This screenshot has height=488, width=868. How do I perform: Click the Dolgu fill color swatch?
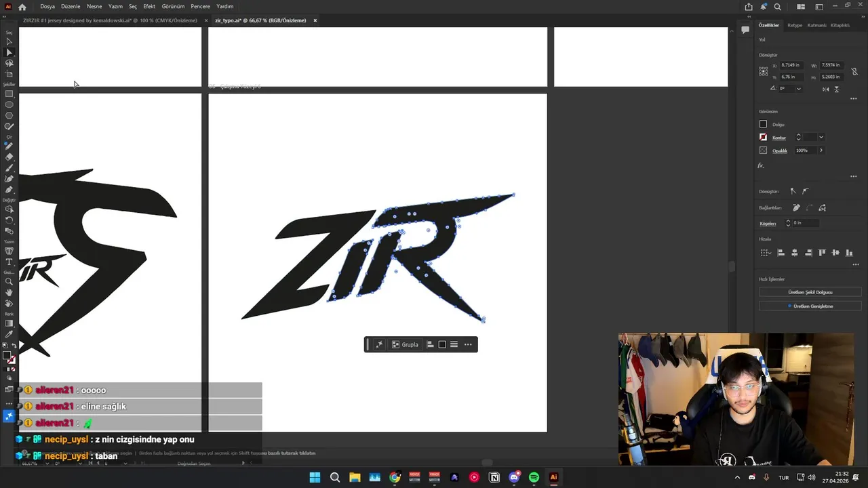pyautogui.click(x=763, y=125)
